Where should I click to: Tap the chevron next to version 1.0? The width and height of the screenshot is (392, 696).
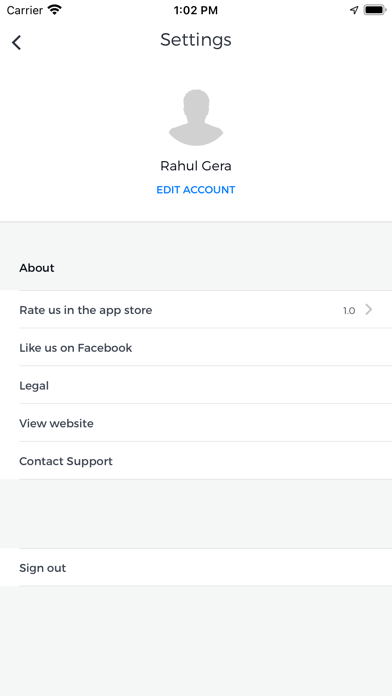coord(368,310)
